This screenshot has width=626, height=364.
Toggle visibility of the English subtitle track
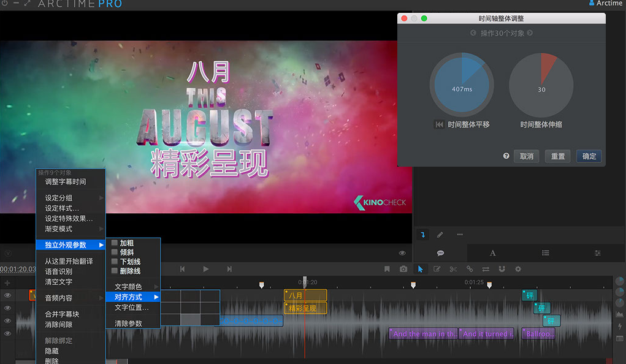point(7,333)
